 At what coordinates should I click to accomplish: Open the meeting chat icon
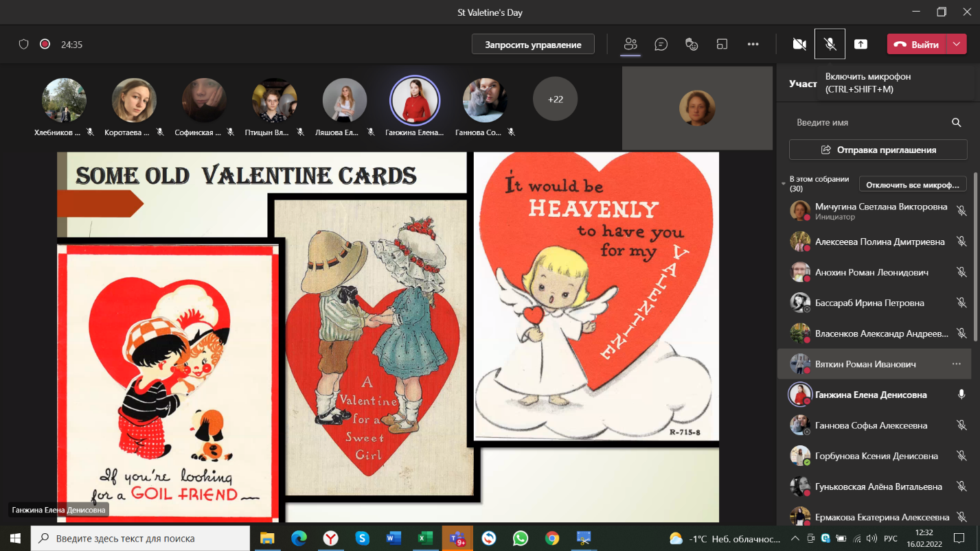click(x=661, y=45)
